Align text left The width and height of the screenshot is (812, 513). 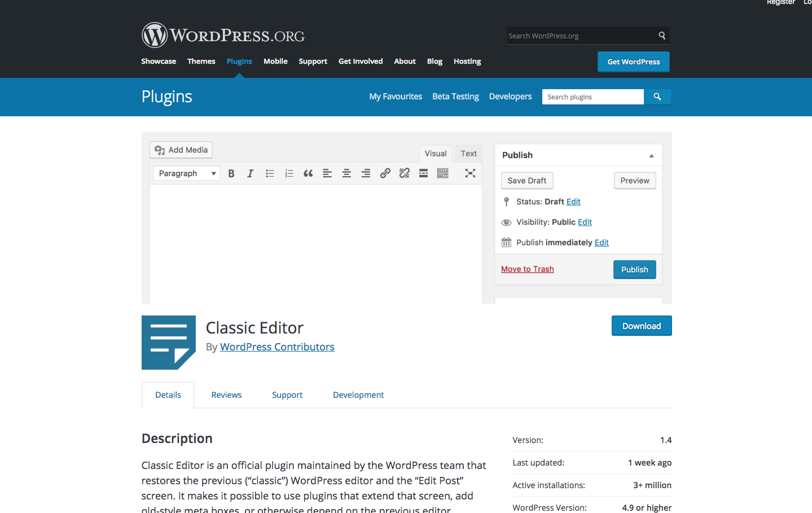[327, 173]
